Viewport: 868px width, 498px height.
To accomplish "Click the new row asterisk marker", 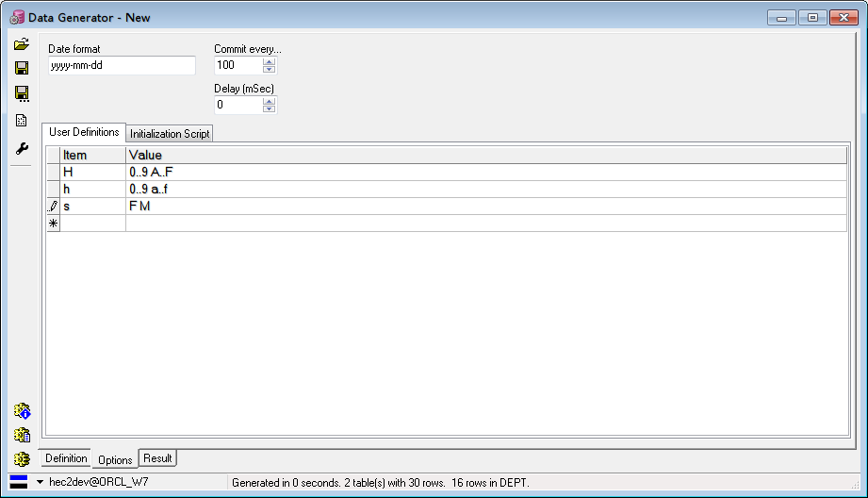I will (x=53, y=224).
